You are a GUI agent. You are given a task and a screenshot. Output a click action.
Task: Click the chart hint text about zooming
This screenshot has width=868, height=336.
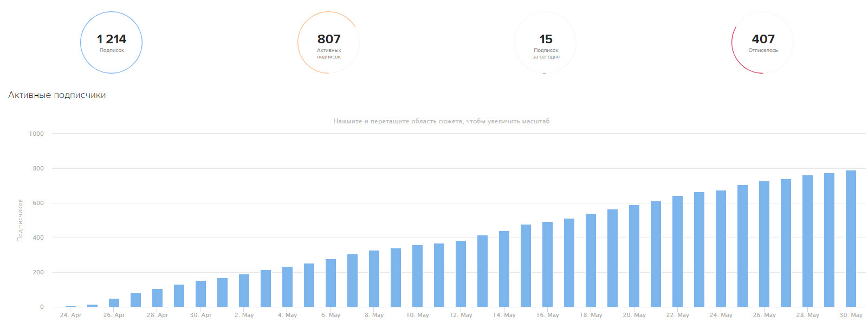pos(442,121)
